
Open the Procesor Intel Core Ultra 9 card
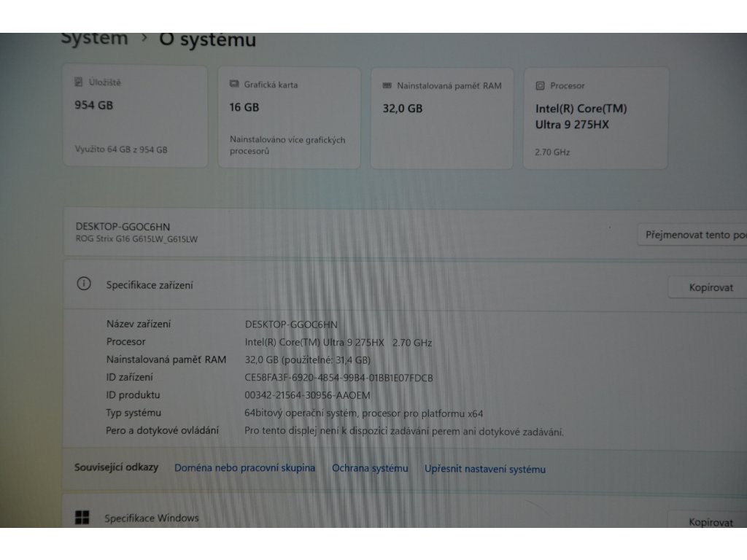point(595,119)
